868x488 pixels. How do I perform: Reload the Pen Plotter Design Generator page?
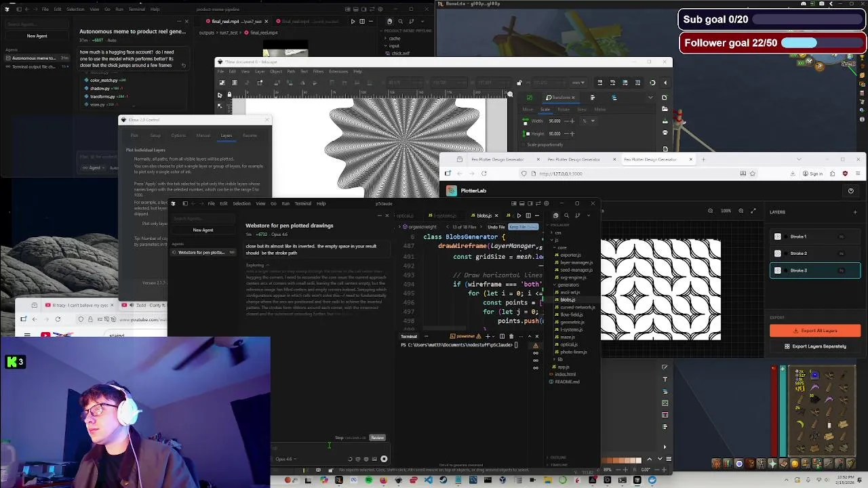click(x=484, y=174)
